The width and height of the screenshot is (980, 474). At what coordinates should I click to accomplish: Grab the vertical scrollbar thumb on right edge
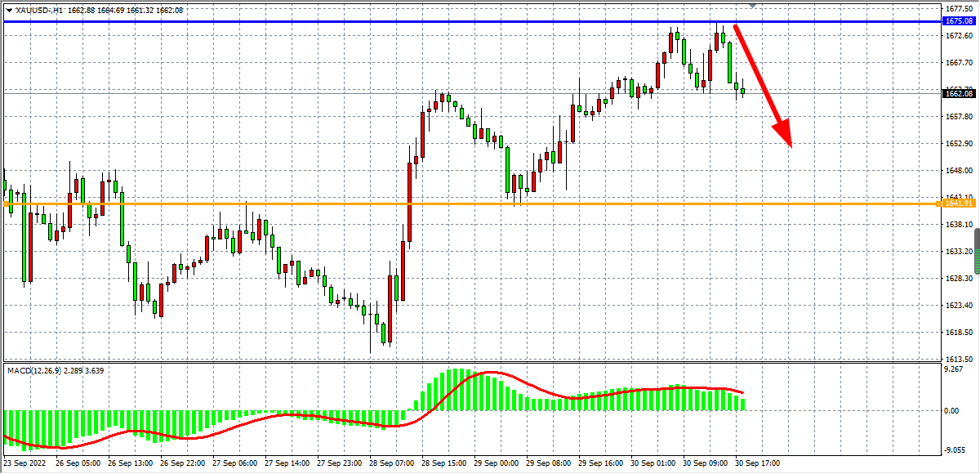click(976, 247)
